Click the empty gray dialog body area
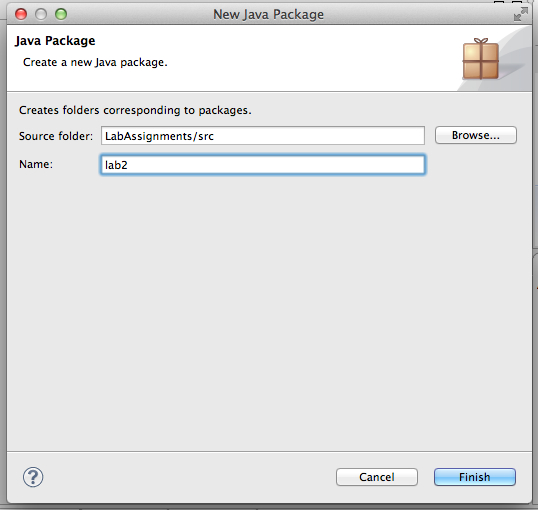 click(269, 309)
